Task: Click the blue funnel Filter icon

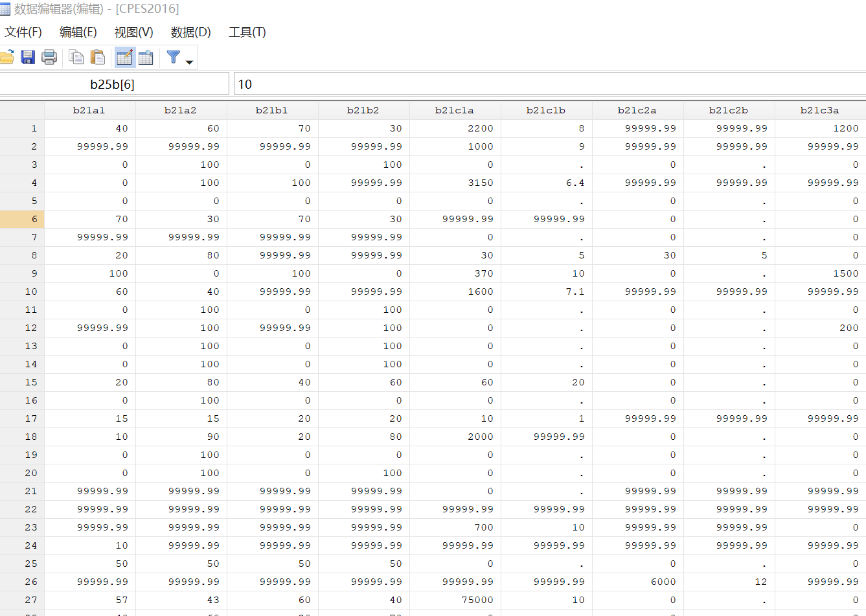Action: click(x=174, y=58)
